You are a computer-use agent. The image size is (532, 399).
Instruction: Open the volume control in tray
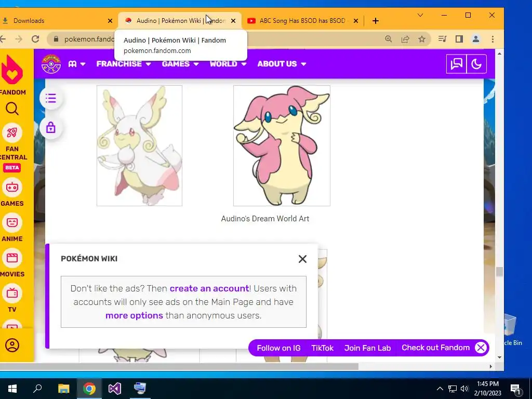pyautogui.click(x=464, y=389)
